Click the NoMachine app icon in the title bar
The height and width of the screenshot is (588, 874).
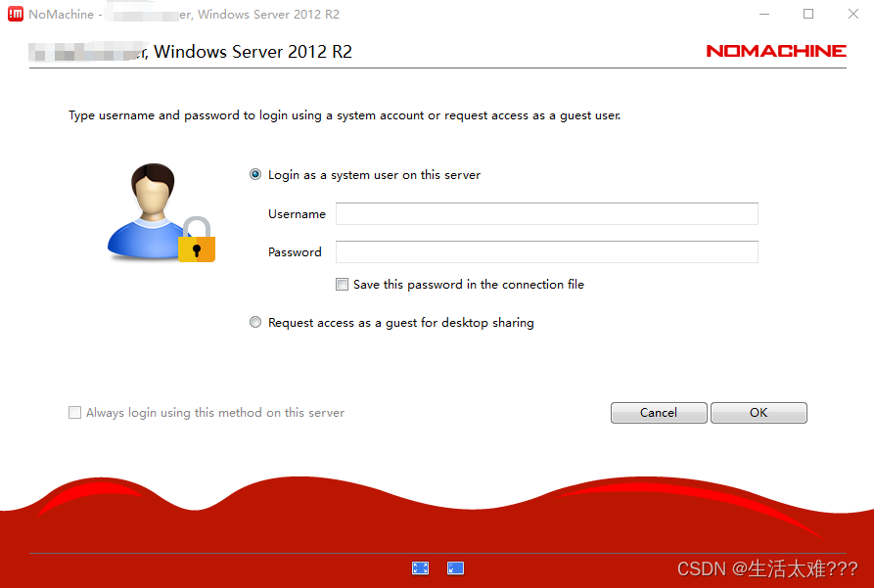click(16, 14)
